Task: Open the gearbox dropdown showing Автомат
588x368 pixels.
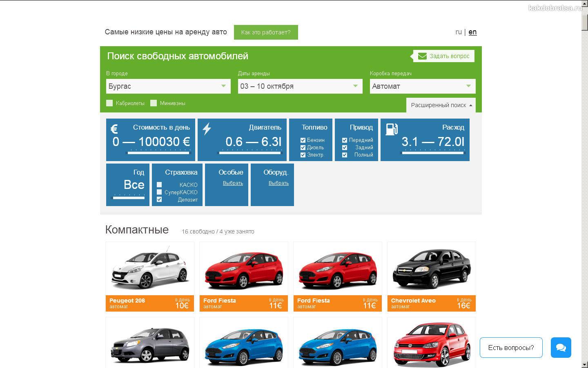Action: tap(423, 86)
